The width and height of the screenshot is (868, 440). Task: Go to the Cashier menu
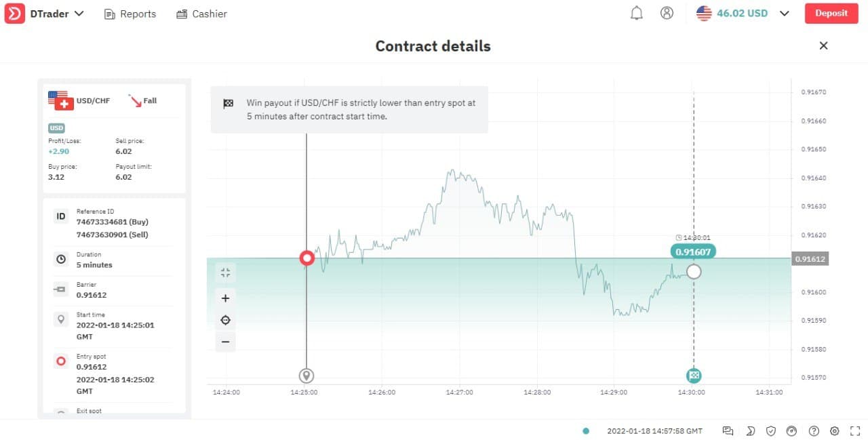[201, 14]
